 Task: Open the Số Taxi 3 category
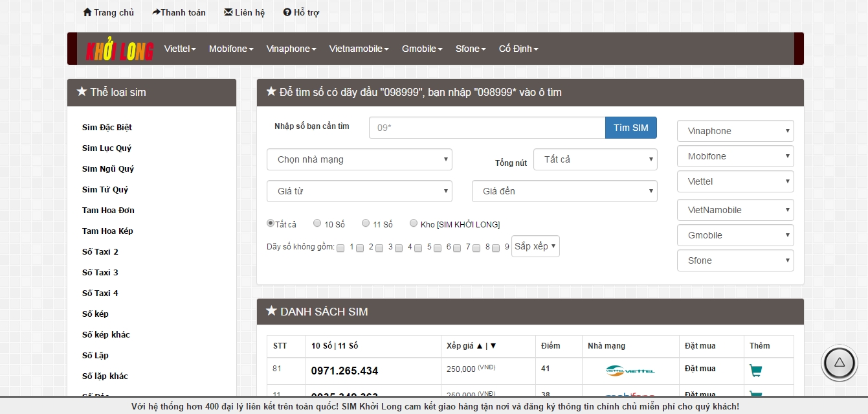tap(100, 272)
